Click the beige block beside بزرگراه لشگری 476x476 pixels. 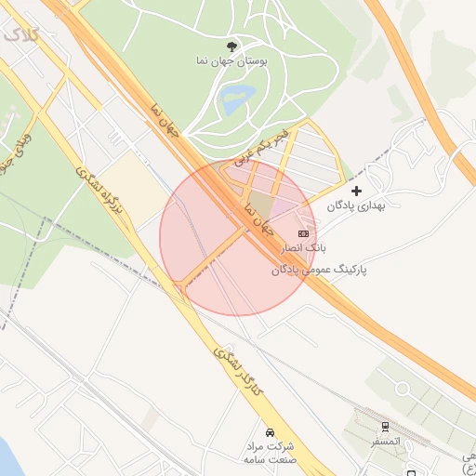click(134, 189)
